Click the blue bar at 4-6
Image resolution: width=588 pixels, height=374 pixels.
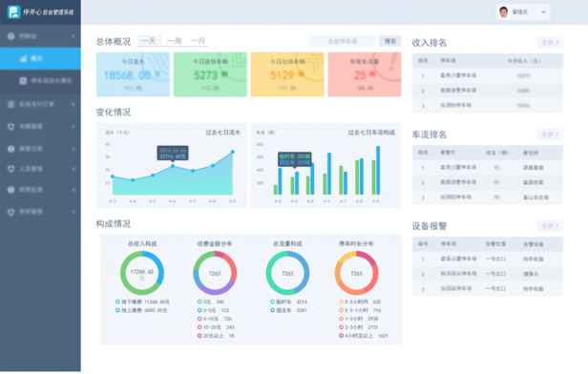(329, 174)
